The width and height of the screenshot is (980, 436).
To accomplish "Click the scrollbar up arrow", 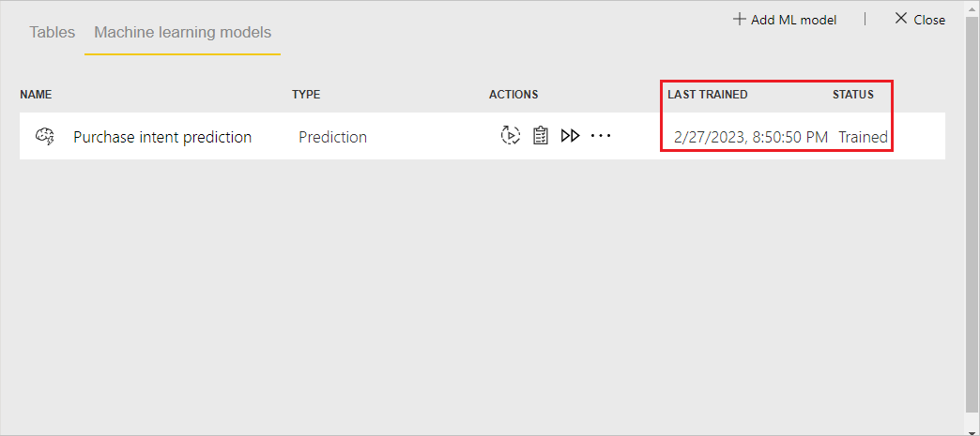I will pos(972,11).
